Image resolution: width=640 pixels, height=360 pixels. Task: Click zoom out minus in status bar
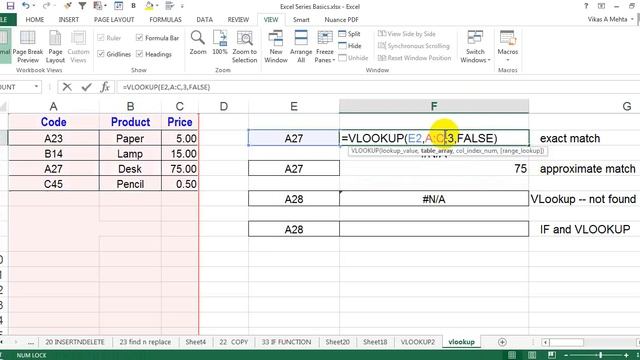[566, 355]
